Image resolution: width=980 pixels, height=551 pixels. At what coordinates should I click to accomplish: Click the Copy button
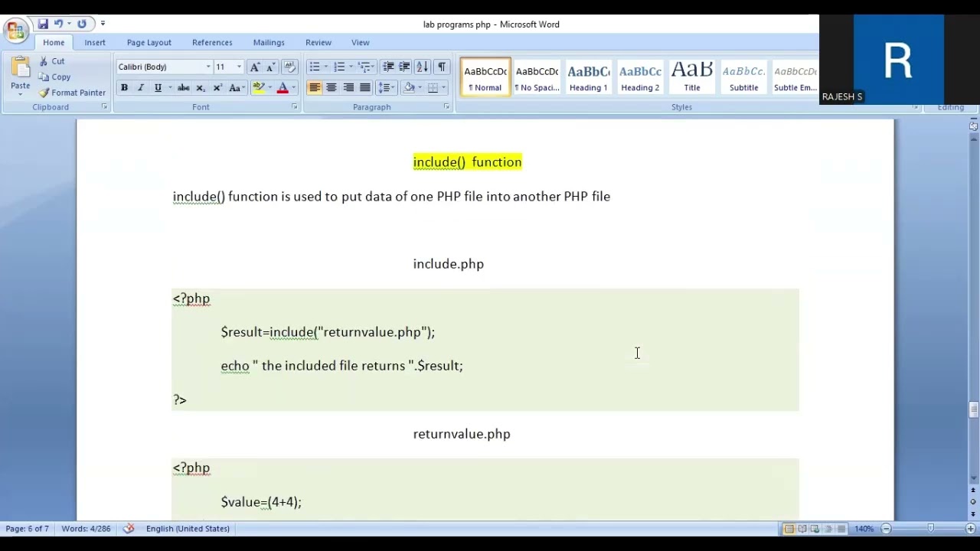point(54,77)
